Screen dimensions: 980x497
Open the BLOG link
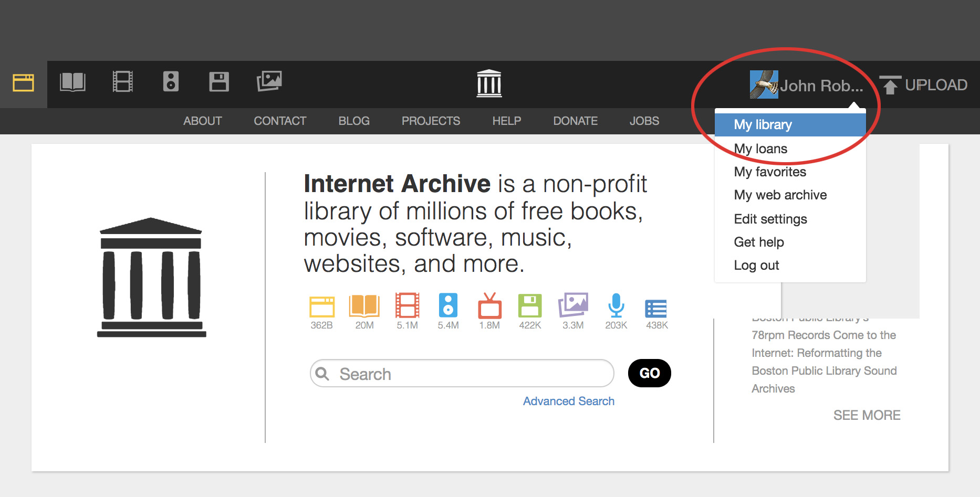(354, 121)
